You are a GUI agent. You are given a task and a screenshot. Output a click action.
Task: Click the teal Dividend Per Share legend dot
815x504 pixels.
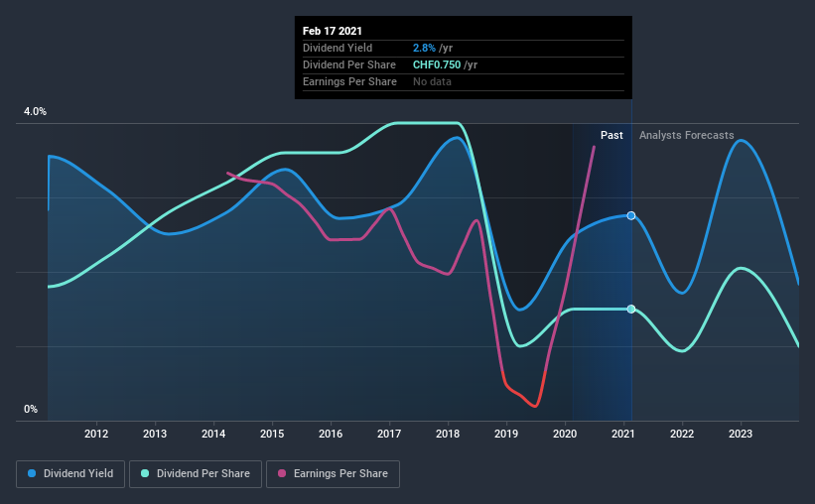coord(145,473)
